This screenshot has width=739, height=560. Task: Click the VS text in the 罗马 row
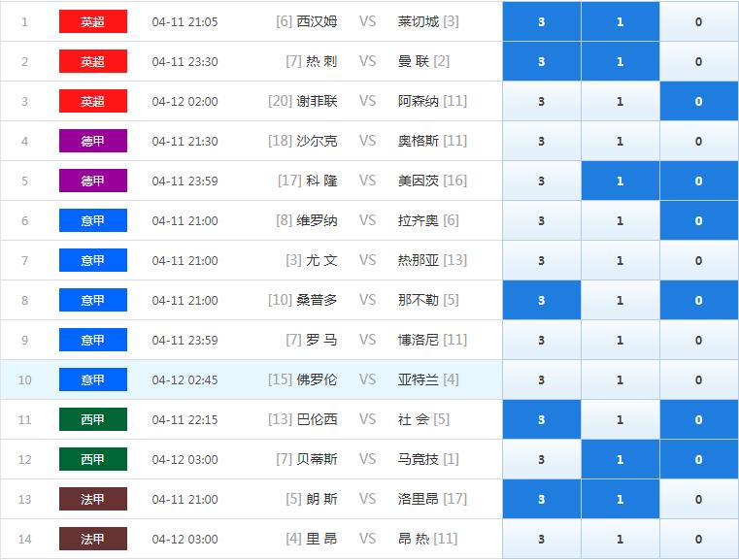tap(367, 340)
